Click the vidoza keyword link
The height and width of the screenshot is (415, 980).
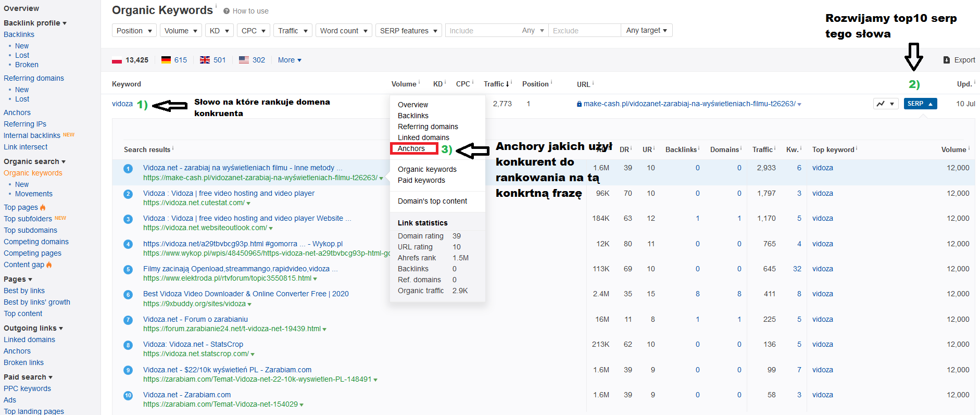tap(122, 104)
